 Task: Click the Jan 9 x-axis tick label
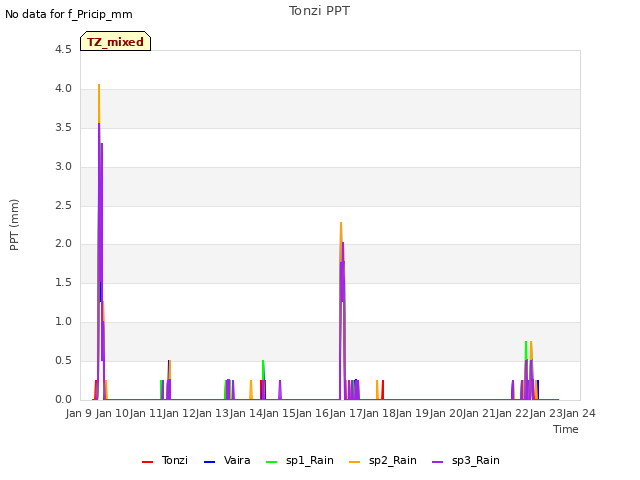[x=79, y=413]
